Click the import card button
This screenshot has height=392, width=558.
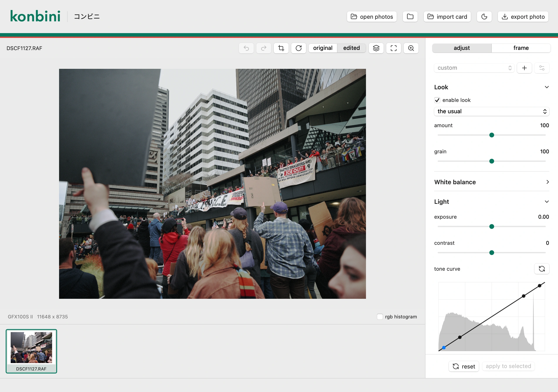coord(447,17)
